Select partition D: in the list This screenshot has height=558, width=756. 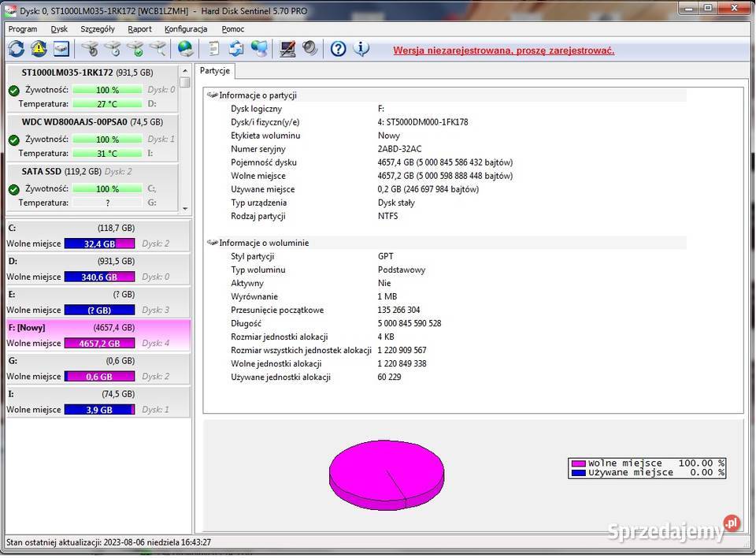(x=98, y=269)
